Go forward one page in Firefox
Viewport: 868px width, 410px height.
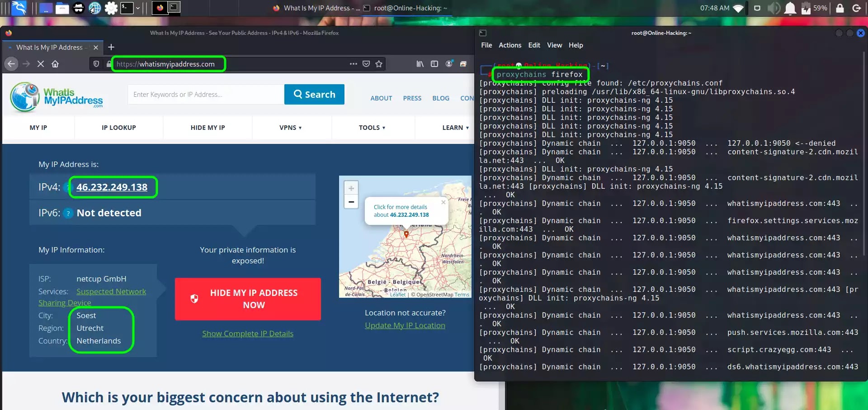(26, 64)
